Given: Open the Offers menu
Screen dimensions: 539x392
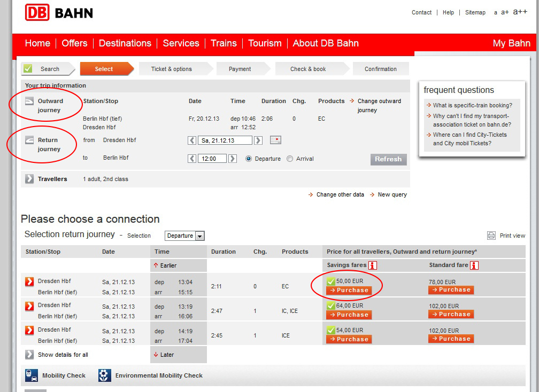Looking at the screenshot, I should pos(75,43).
